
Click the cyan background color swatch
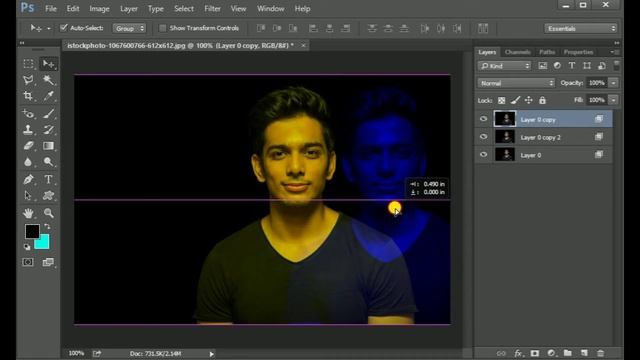(x=43, y=243)
